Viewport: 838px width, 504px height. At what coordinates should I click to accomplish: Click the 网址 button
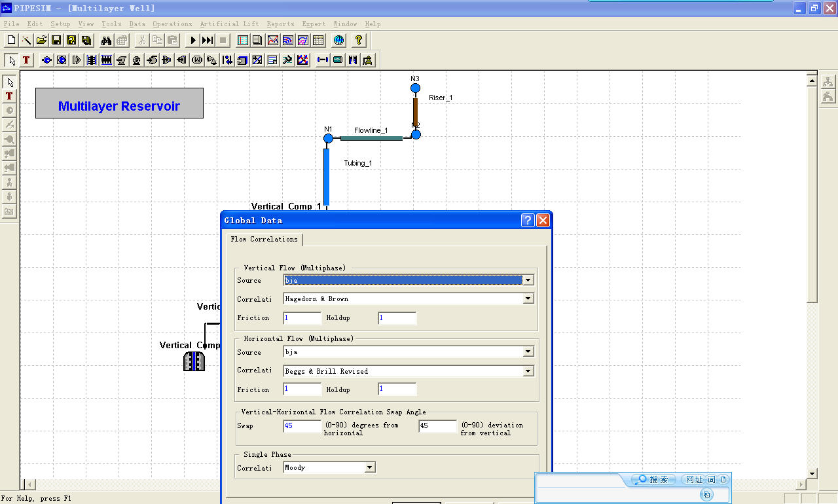tap(693, 480)
